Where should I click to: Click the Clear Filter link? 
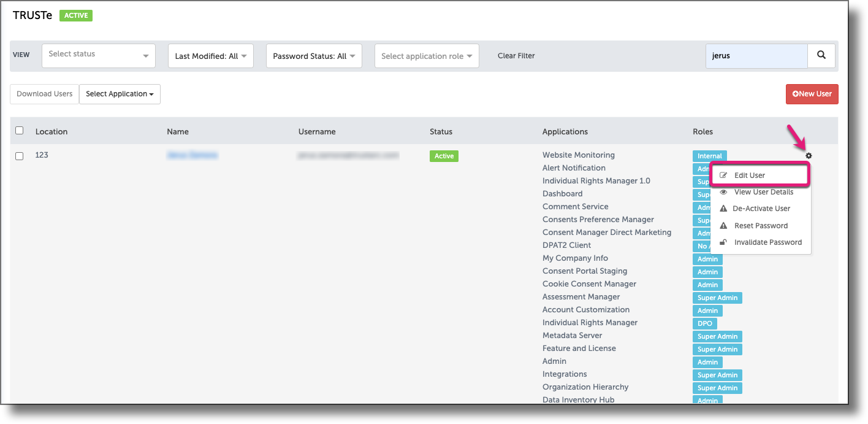516,56
